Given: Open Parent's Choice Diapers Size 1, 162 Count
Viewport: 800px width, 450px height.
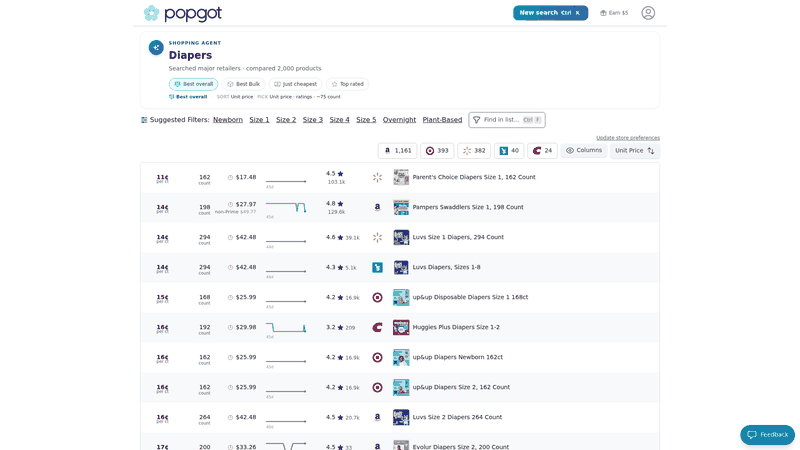Looking at the screenshot, I should coord(474,178).
